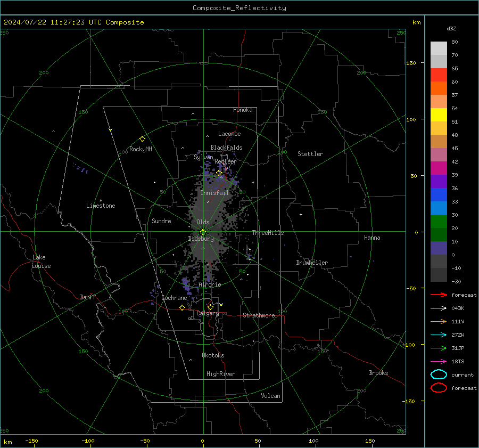Click the magenta 18TS arrow symbol

click(x=439, y=362)
